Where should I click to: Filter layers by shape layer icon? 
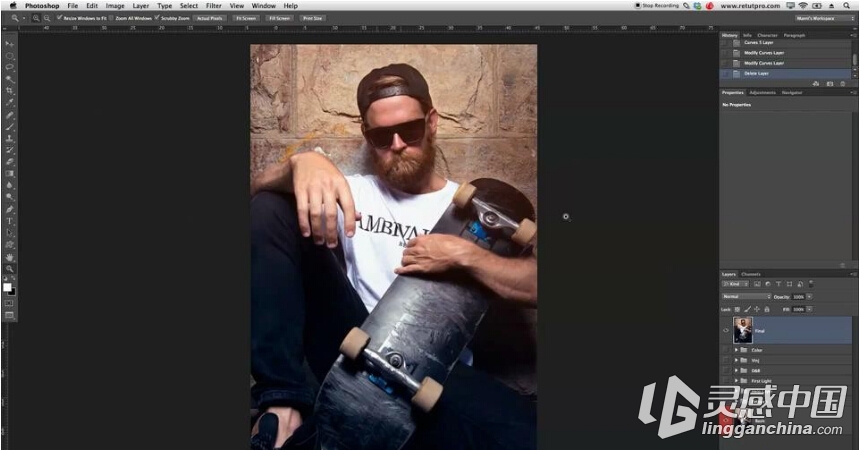click(x=789, y=284)
